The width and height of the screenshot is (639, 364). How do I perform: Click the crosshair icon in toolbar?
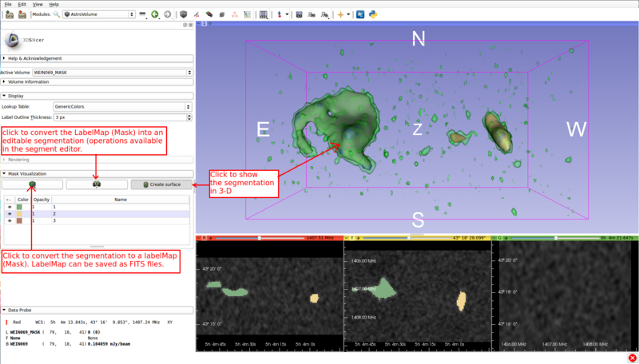[x=341, y=14]
